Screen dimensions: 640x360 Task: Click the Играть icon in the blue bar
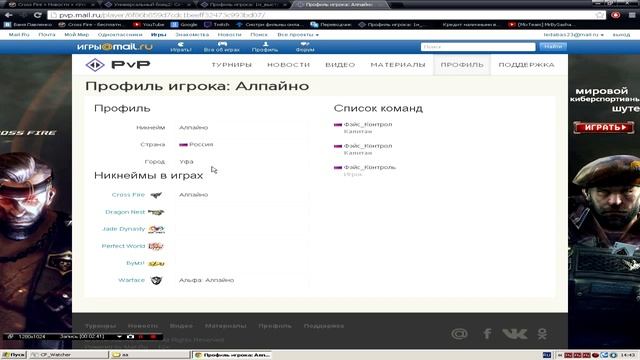180,47
